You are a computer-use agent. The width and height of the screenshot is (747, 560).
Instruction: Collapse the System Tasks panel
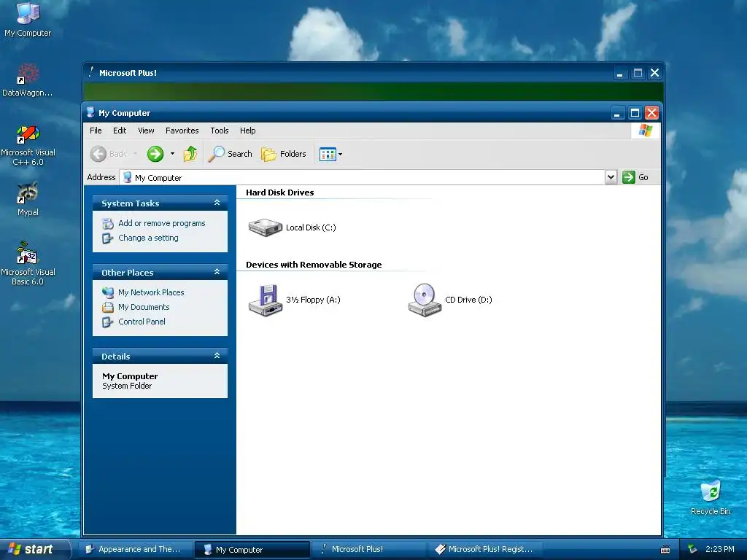pyautogui.click(x=217, y=203)
